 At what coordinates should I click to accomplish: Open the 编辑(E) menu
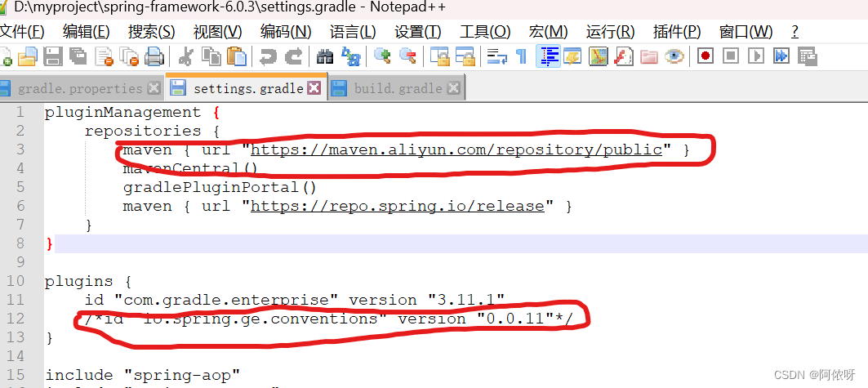[x=86, y=32]
